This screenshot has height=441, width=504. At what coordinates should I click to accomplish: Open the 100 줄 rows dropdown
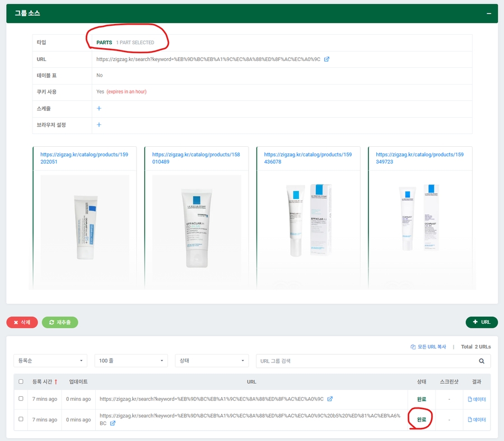(131, 361)
